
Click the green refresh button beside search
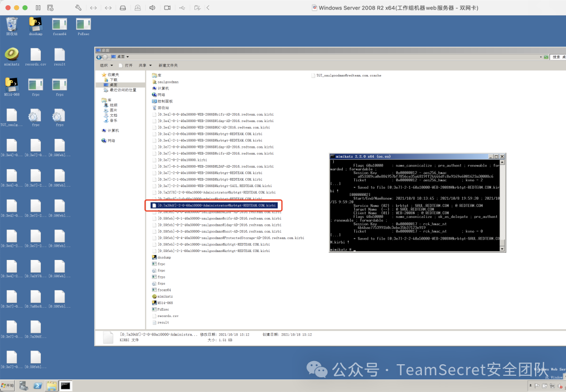(x=546, y=57)
